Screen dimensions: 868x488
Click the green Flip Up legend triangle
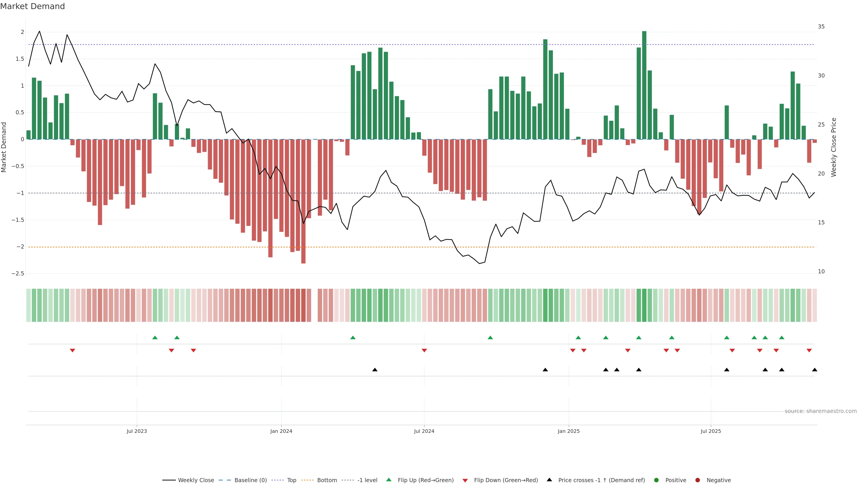[x=389, y=480]
